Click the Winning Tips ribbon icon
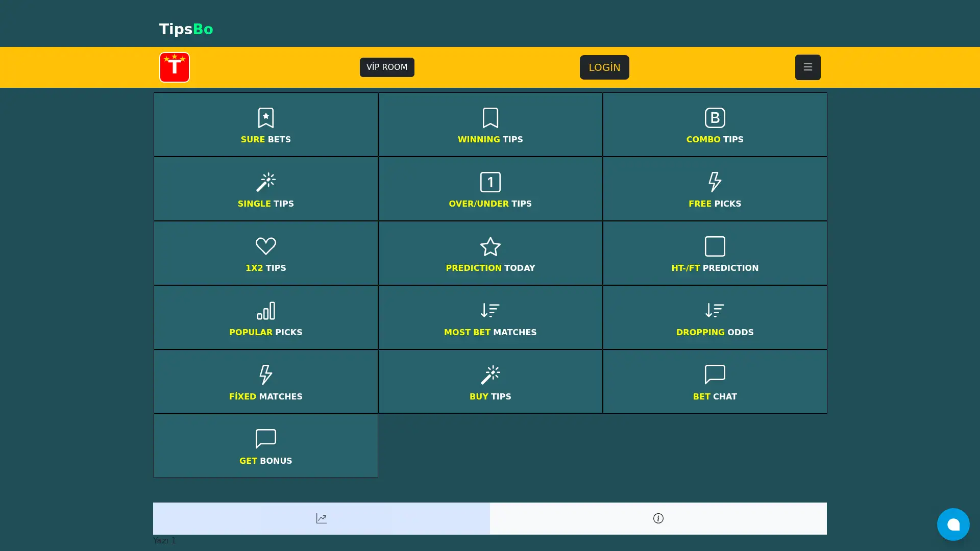 click(x=490, y=118)
